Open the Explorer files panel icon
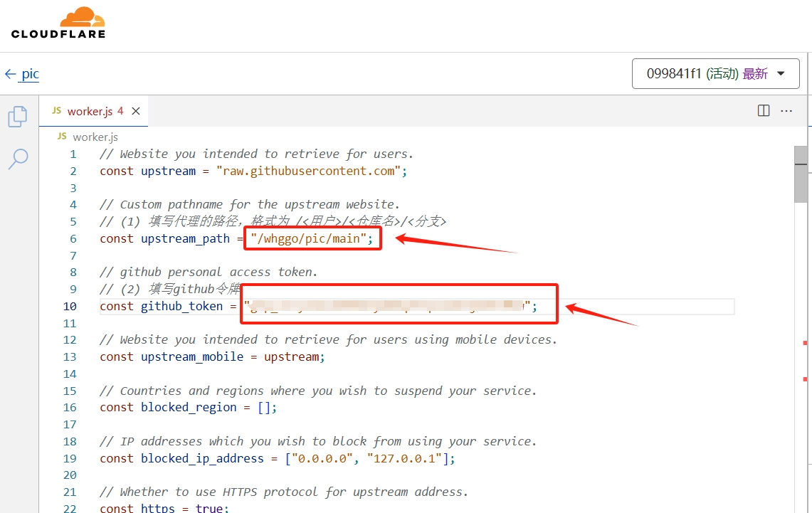 pos(18,117)
